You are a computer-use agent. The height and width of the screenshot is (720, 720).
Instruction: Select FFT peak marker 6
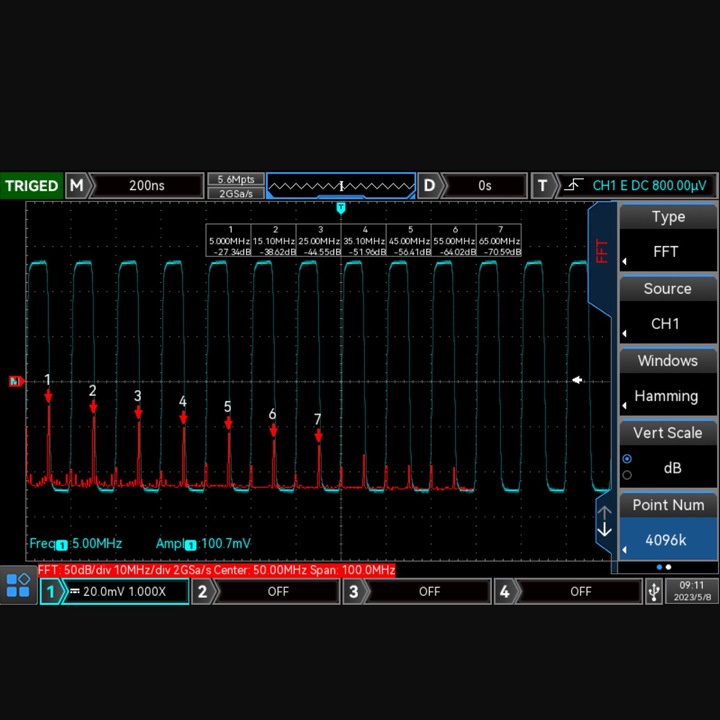coord(273,430)
